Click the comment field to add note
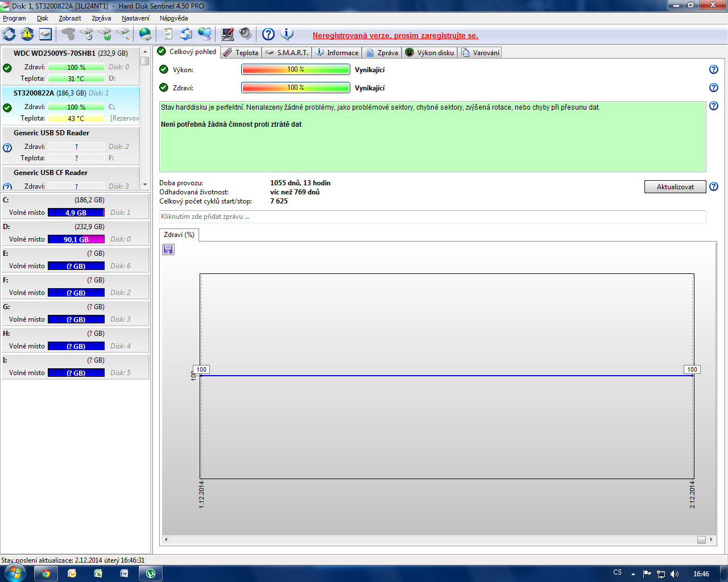This screenshot has height=582, width=728. pos(432,217)
